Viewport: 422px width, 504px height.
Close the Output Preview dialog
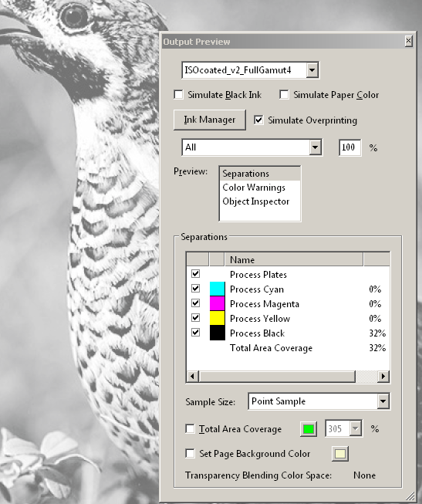coord(408,41)
